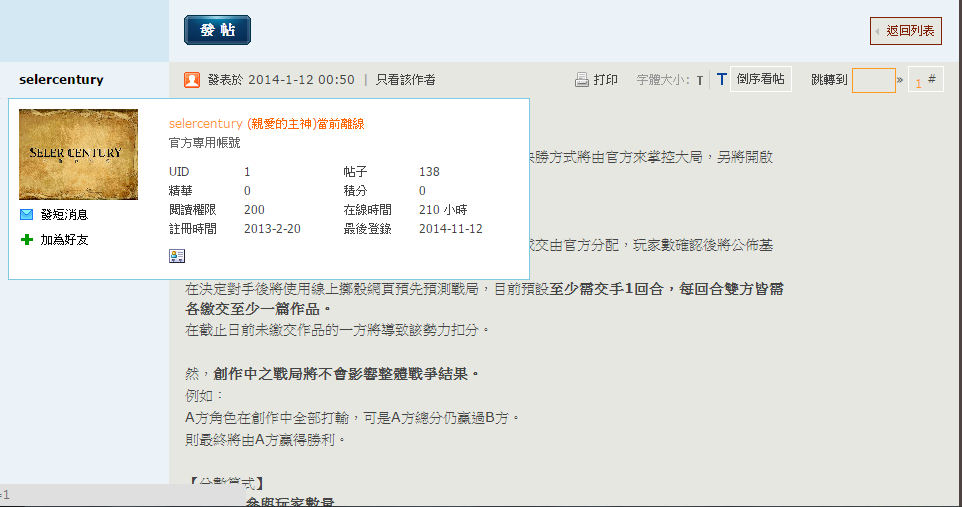This screenshot has width=962, height=507.
Task: Open the selercentury username link in popup
Action: (x=206, y=124)
